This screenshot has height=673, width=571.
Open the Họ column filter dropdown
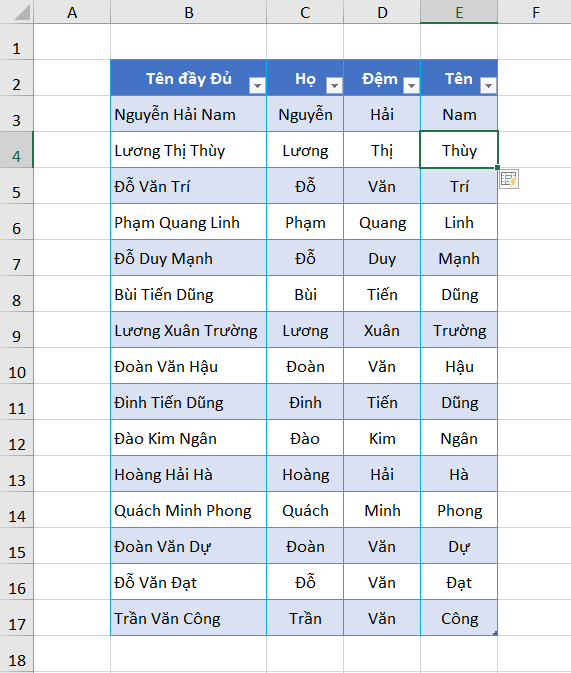[334, 86]
